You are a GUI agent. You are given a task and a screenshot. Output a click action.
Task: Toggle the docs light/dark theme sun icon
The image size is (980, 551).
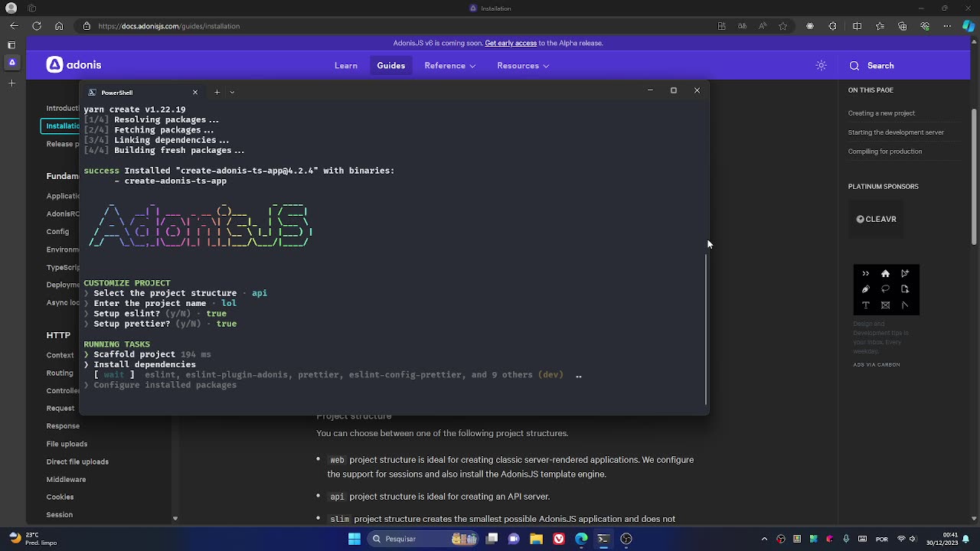821,66
